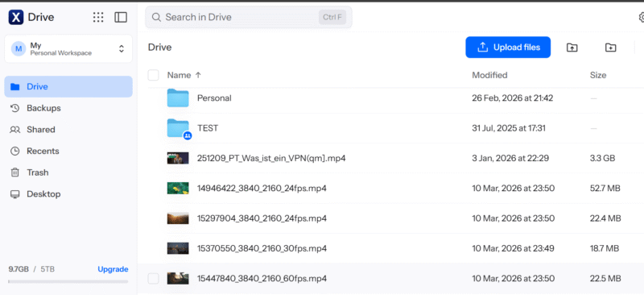Open Recents list
Viewport: 644px width, 295px height.
tap(68, 151)
